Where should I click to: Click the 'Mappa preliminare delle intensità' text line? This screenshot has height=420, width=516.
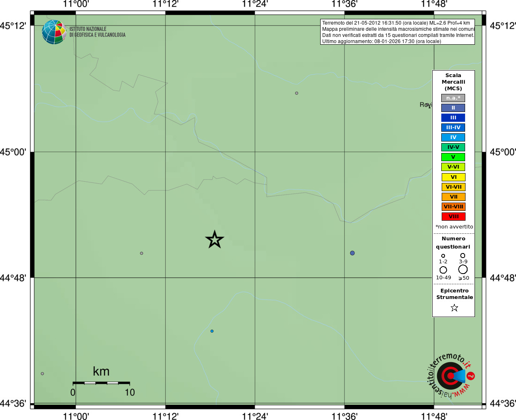(398, 29)
